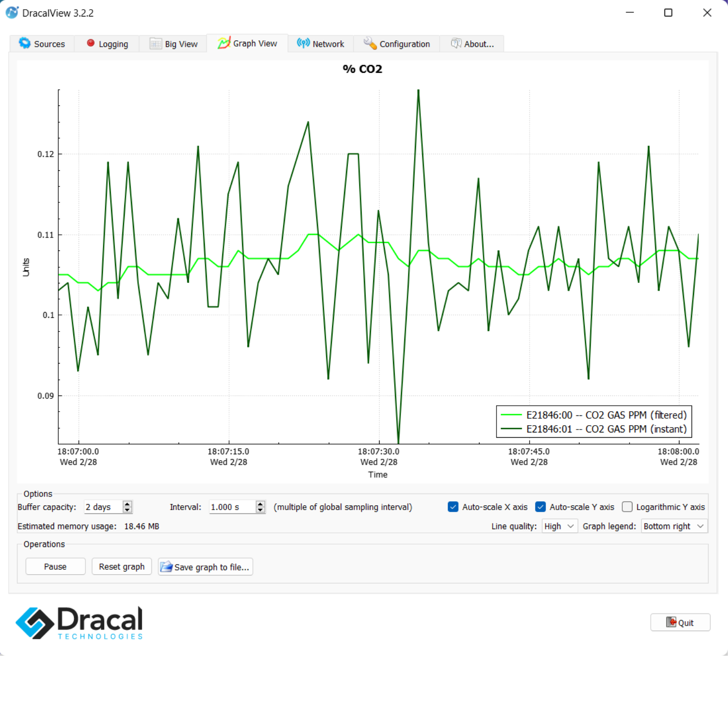728x728 pixels.
Task: Switch to the Logging tab
Action: click(107, 44)
